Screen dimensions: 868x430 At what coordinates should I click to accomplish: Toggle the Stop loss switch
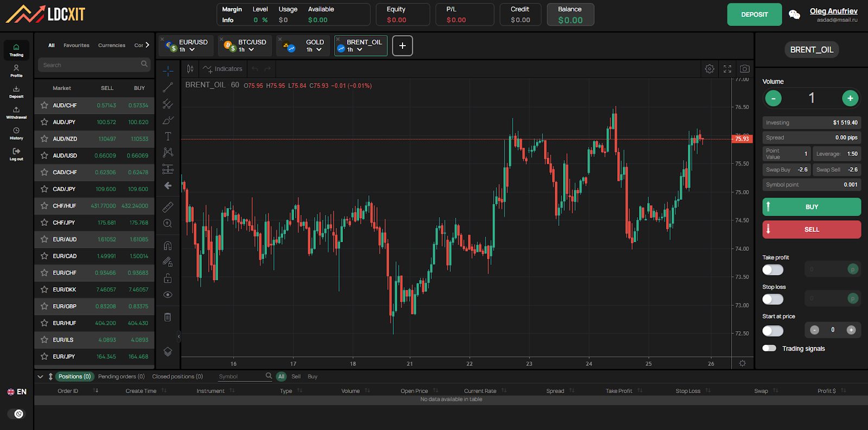click(773, 299)
